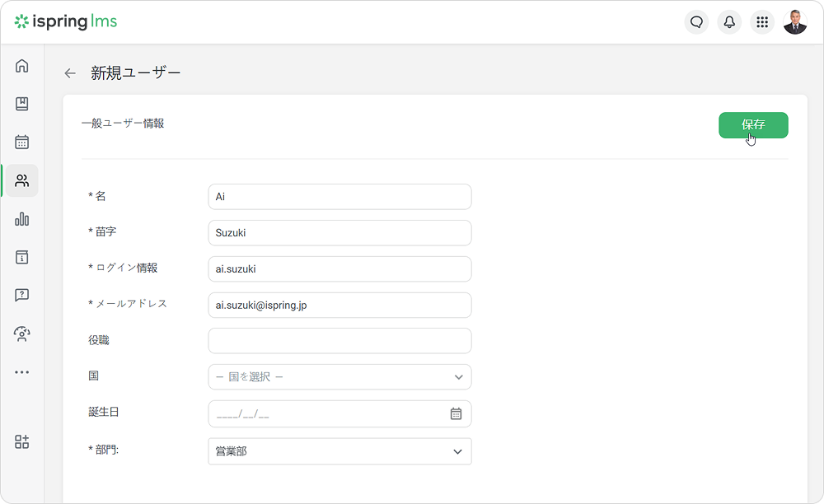Image resolution: width=824 pixels, height=504 pixels.
Task: Click the chat bubble icon in the header
Action: tap(696, 22)
